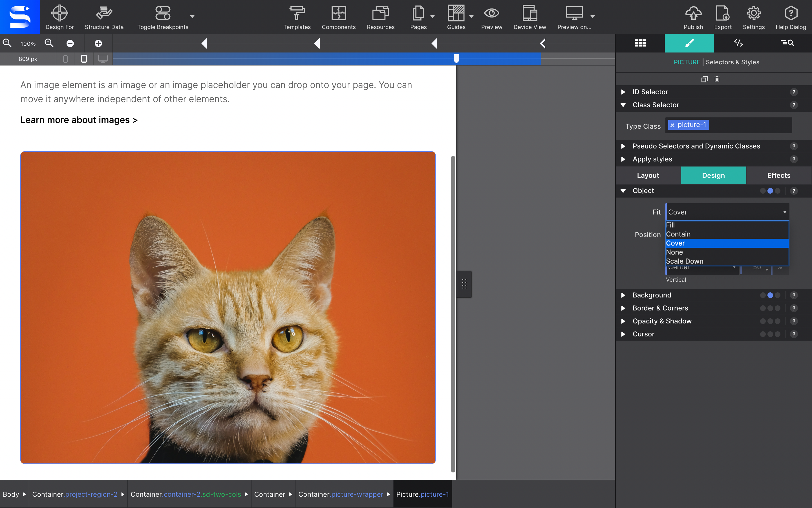Switch to the Layout tab
The width and height of the screenshot is (812, 508).
(x=648, y=175)
